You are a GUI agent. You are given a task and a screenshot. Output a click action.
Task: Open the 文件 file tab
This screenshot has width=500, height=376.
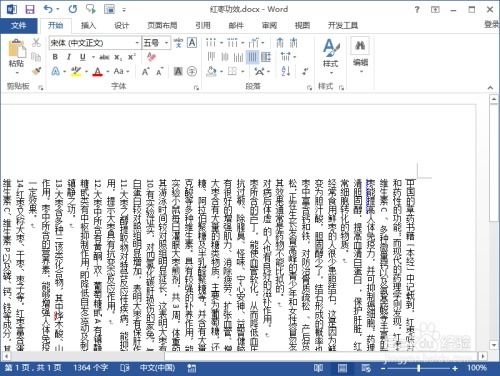coord(18,25)
